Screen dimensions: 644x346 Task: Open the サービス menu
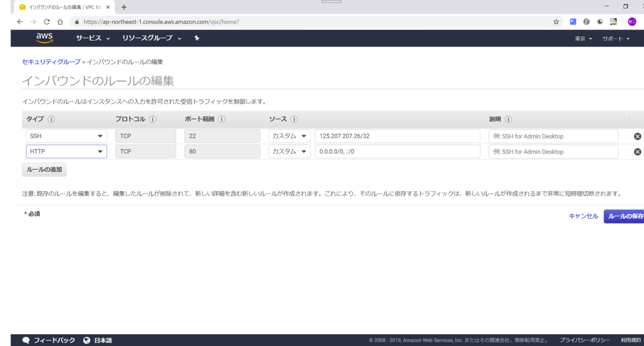pos(90,38)
